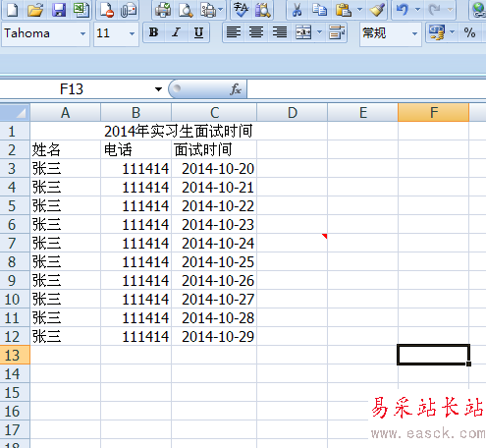
Task: Expand currency format options arrow
Action: (x=453, y=32)
